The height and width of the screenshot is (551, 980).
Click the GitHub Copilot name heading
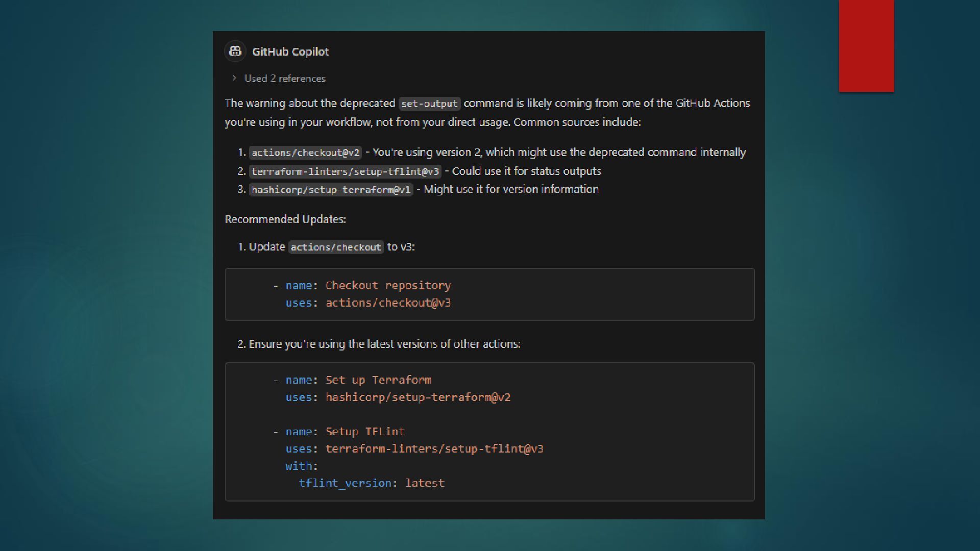click(x=290, y=52)
